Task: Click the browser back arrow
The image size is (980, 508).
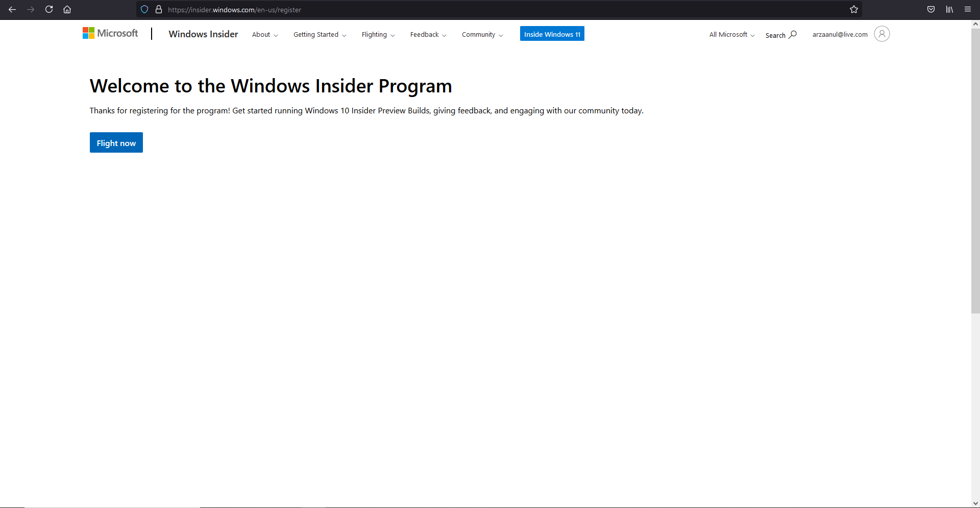Action: click(x=12, y=10)
